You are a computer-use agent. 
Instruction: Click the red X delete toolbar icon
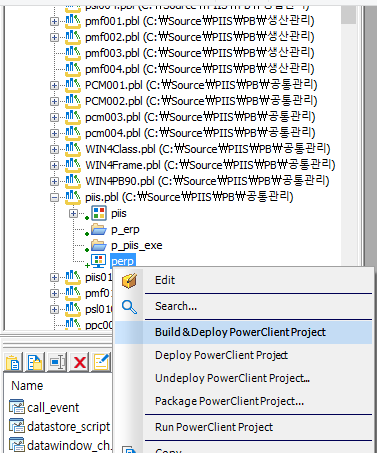[80, 362]
